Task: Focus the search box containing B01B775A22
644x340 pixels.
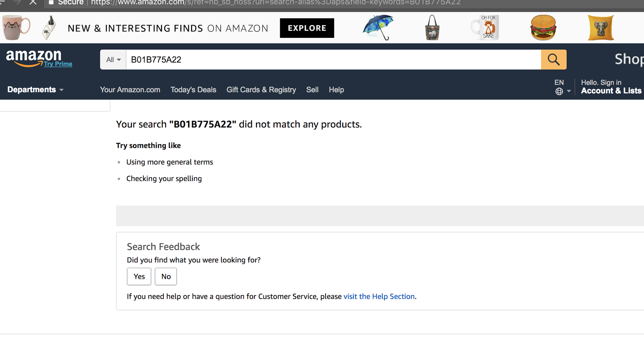Action: click(333, 60)
